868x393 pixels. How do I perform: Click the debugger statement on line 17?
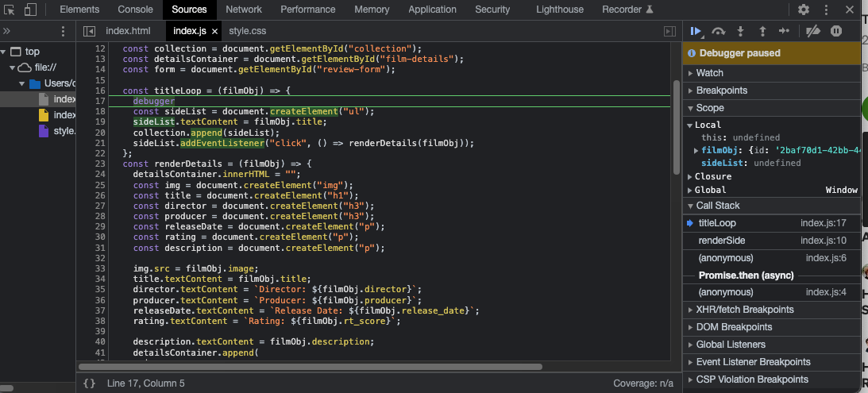pyautogui.click(x=154, y=101)
